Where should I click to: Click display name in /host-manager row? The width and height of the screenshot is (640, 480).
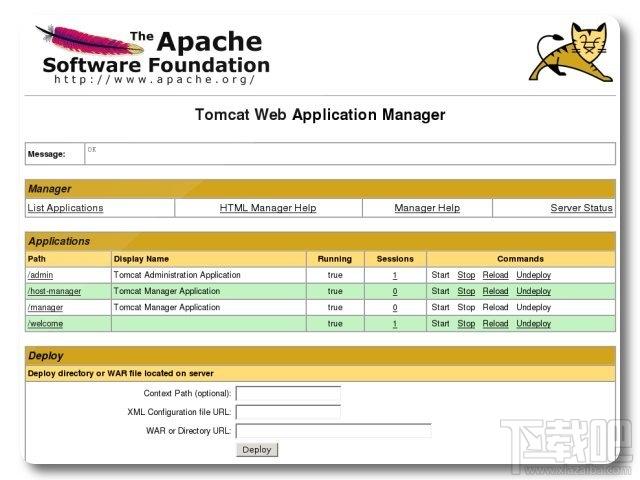tap(167, 291)
